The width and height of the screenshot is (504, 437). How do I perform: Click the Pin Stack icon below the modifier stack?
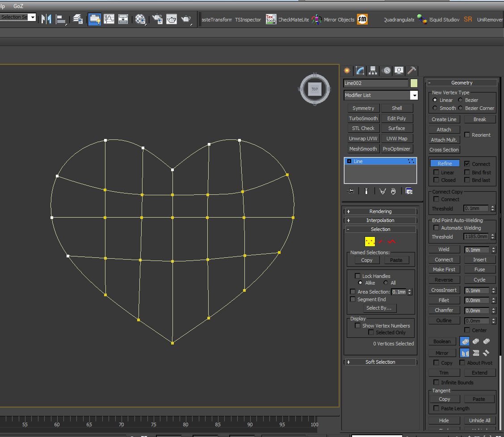tap(351, 191)
